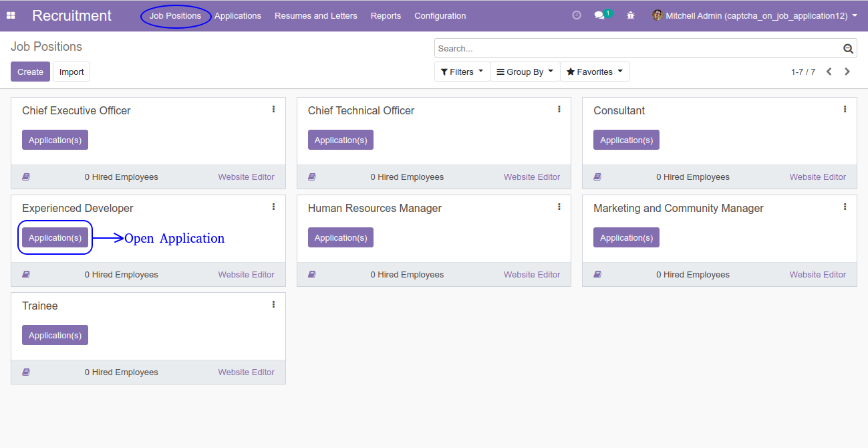Image resolution: width=868 pixels, height=448 pixels.
Task: Open Website Editor for Consultant
Action: click(x=817, y=177)
